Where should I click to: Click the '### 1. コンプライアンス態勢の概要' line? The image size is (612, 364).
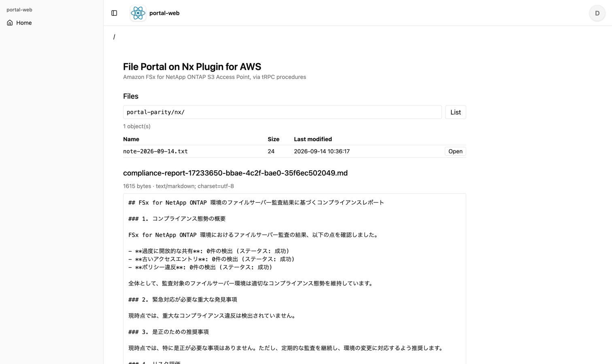(177, 219)
